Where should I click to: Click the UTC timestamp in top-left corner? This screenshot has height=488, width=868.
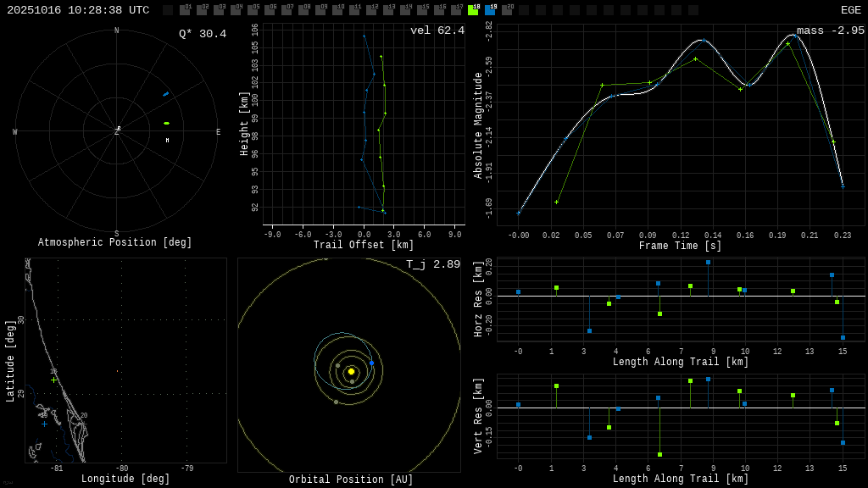click(78, 10)
